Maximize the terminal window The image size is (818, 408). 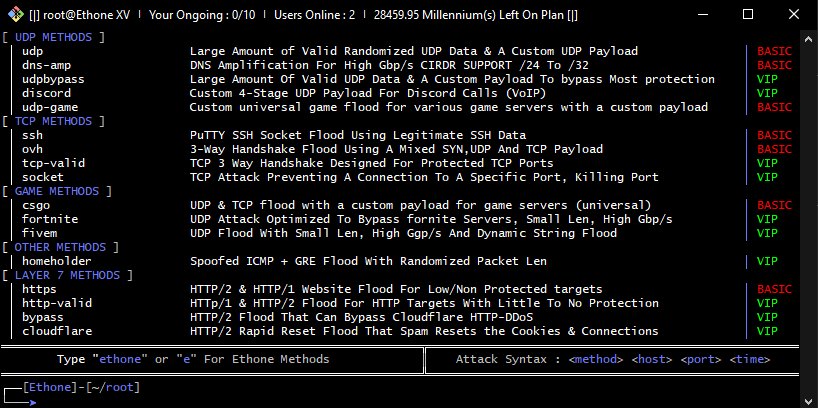[748, 14]
